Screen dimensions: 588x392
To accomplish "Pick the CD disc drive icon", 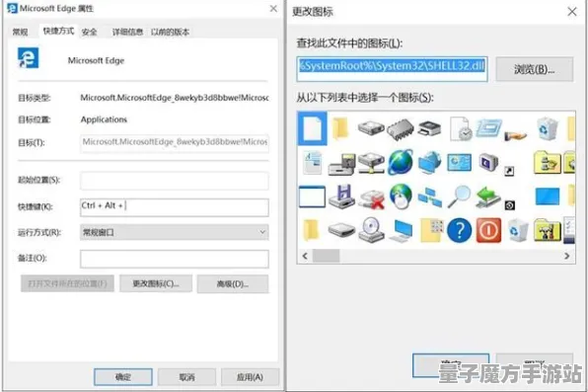I will [x=371, y=230].
